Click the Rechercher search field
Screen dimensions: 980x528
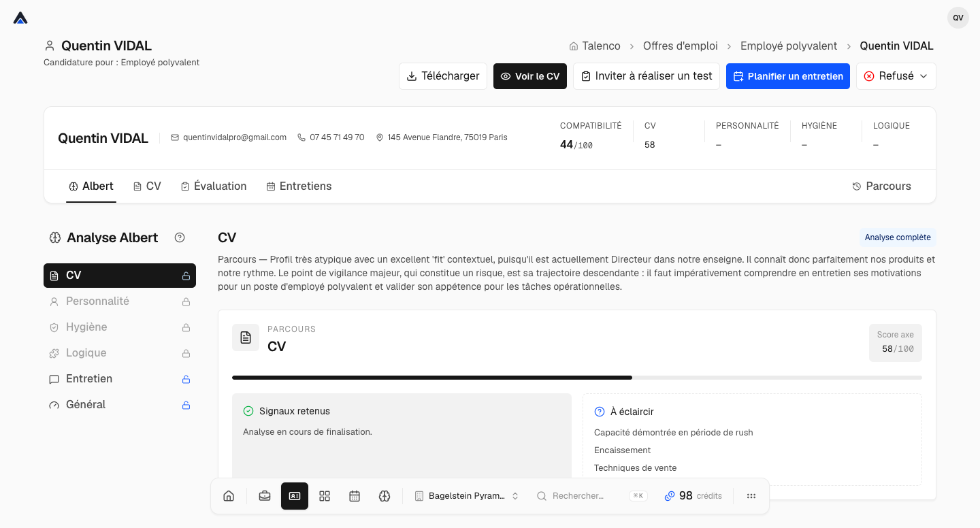point(591,496)
